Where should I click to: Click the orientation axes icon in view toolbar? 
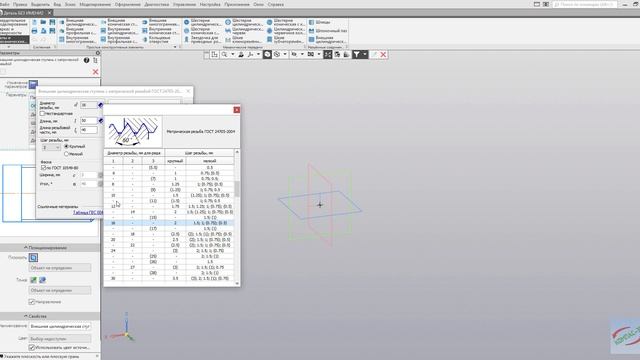click(250, 54)
